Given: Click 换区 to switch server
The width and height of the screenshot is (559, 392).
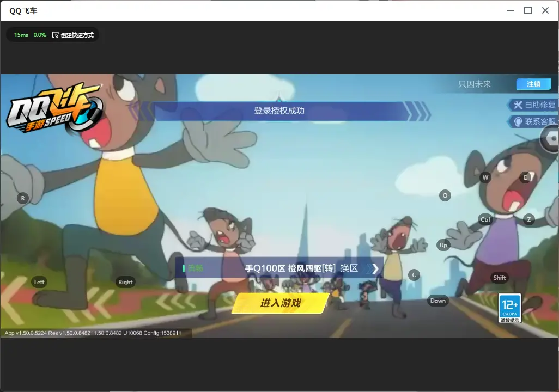Looking at the screenshot, I should pos(349,268).
